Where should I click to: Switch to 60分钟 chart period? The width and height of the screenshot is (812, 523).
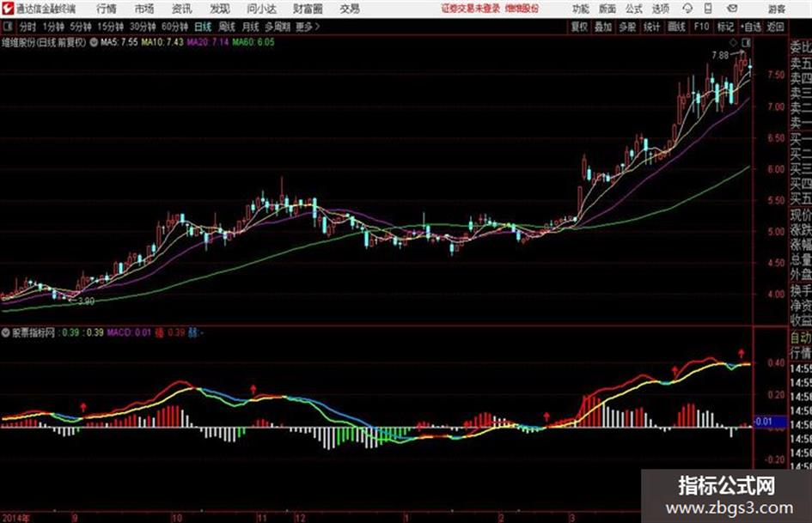tap(174, 27)
